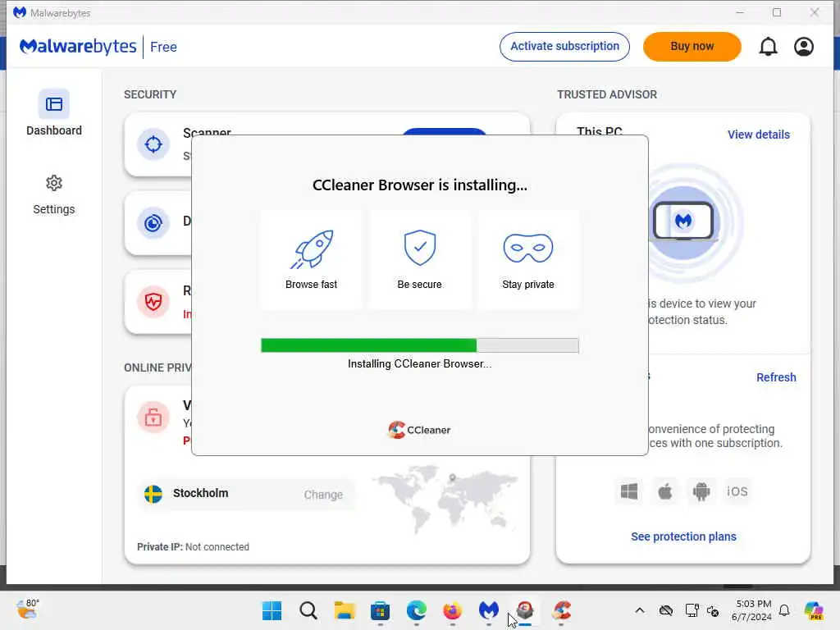Click the Real-Time Protection shield icon

tap(153, 302)
